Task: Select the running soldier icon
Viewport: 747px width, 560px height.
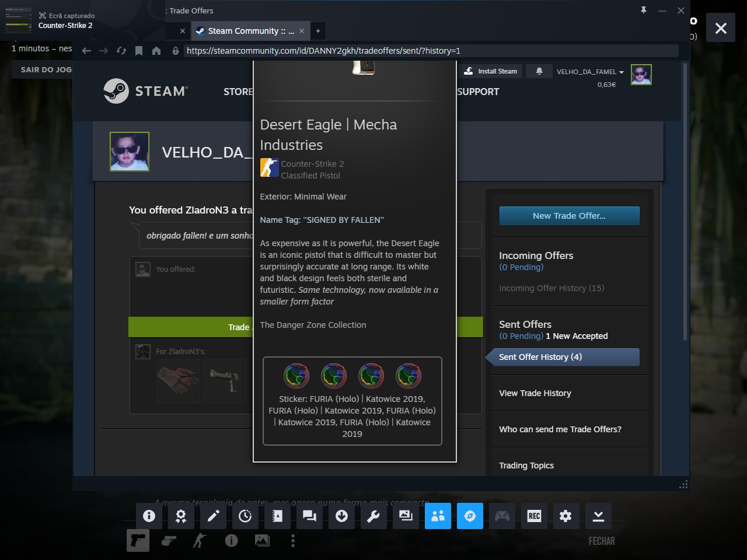Action: click(200, 541)
